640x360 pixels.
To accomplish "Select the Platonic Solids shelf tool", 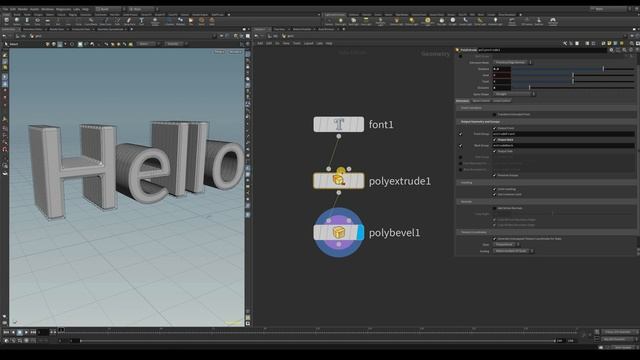I will click(x=155, y=21).
